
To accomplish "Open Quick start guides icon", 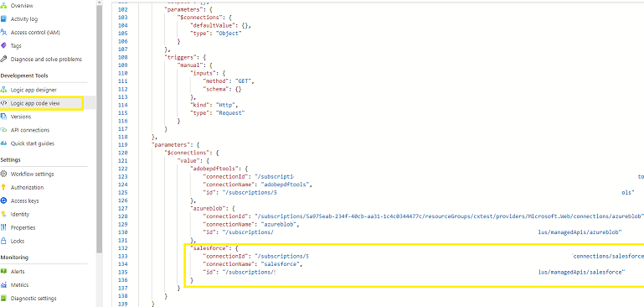I will [x=3, y=143].
